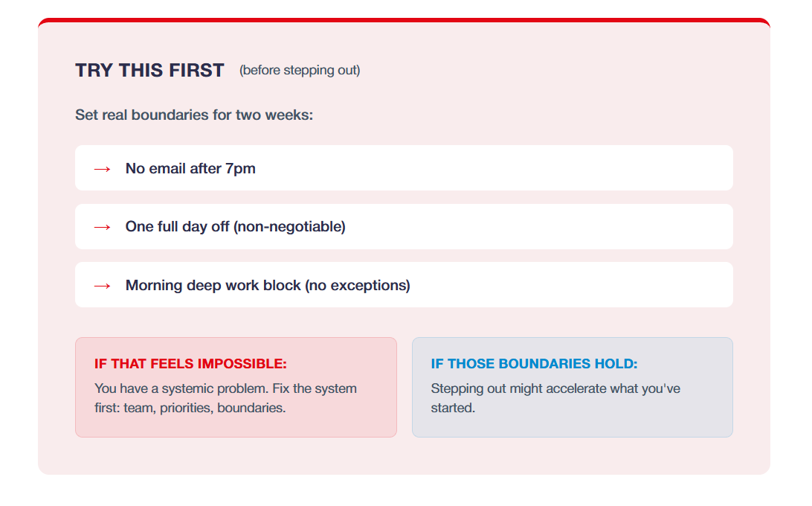Click the word 'started.' in blue card
This screenshot has width=812, height=506.
(x=453, y=408)
